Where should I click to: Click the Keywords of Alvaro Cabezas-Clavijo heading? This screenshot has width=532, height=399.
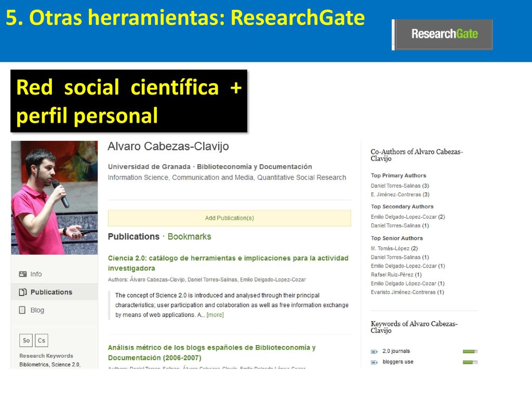point(414,327)
